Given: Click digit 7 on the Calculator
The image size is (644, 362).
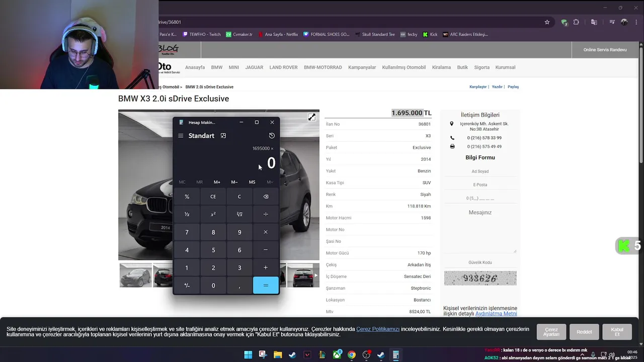Looking at the screenshot, I should (x=187, y=232).
